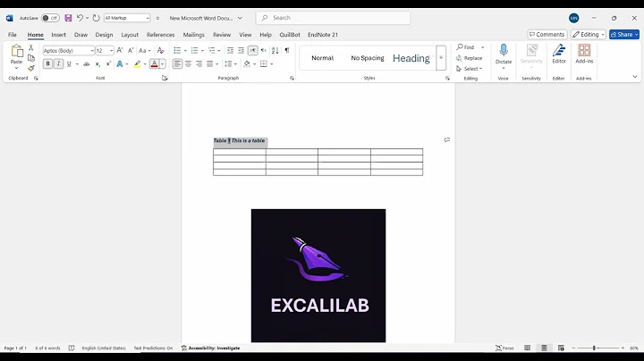Toggle Italic formatting
Screen dimensions: 644x361
(58, 64)
